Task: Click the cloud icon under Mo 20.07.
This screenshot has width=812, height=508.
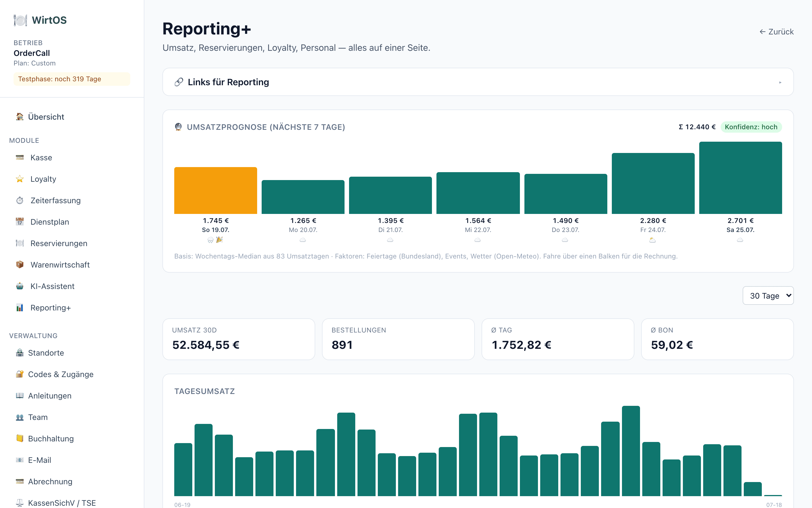Action: [303, 240]
